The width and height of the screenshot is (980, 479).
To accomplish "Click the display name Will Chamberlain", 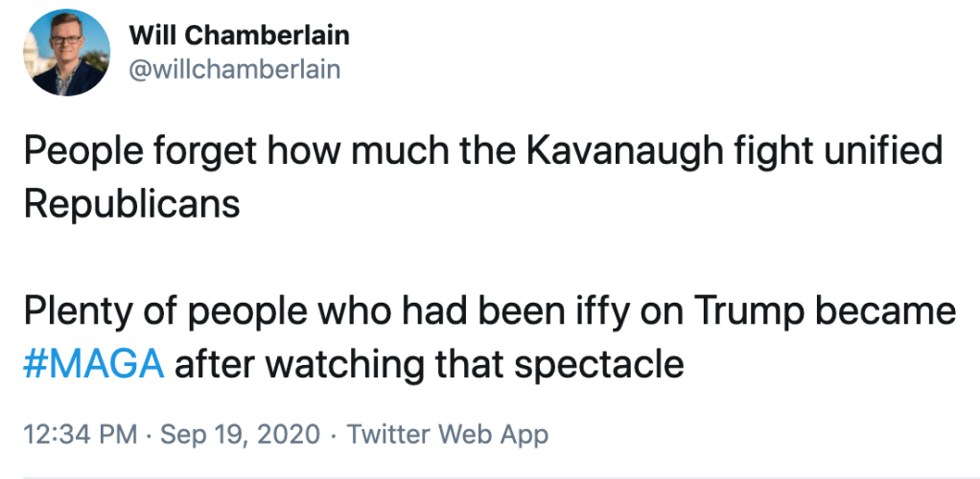I will 239,36.
